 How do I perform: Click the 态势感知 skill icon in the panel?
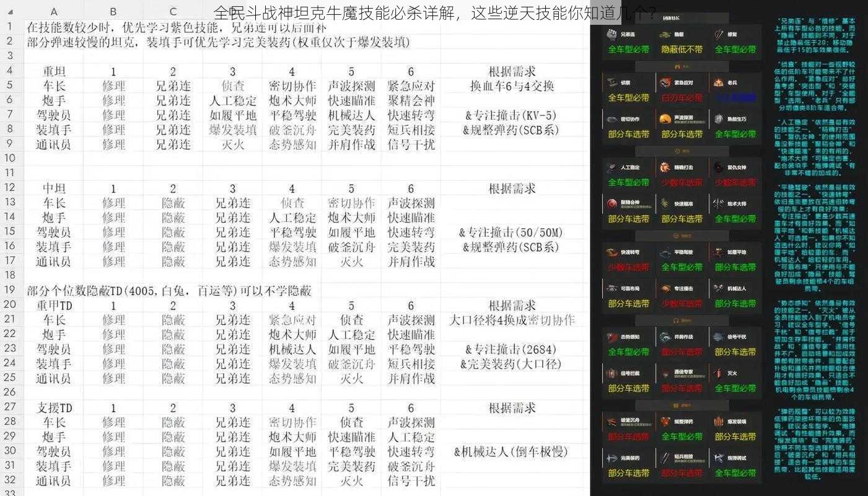(x=612, y=338)
